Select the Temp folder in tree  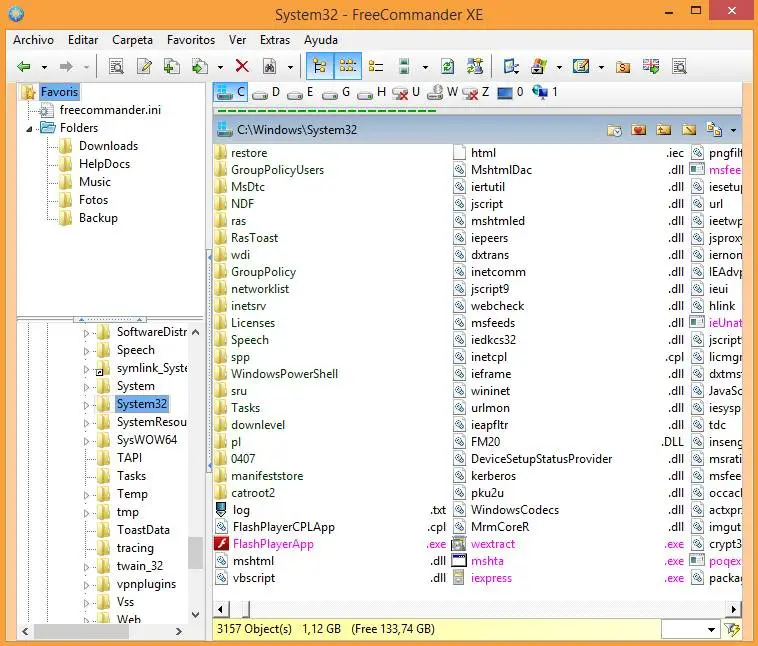(x=132, y=494)
